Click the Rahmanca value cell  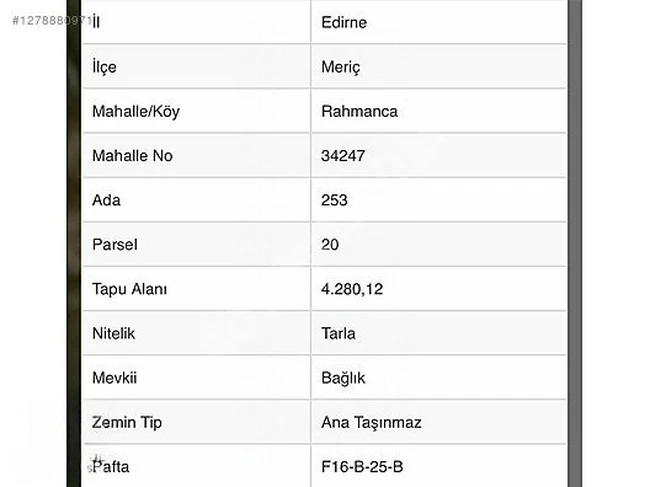(x=359, y=111)
